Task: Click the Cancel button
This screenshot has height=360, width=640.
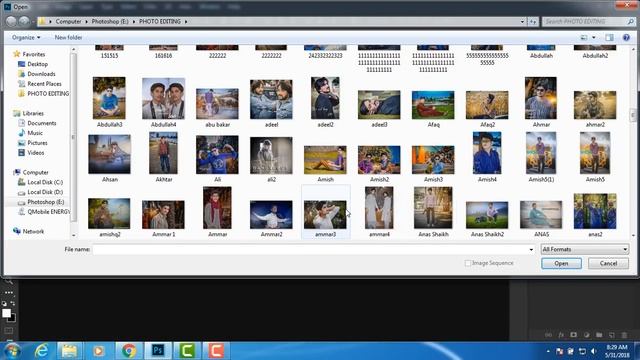Action: pos(608,263)
